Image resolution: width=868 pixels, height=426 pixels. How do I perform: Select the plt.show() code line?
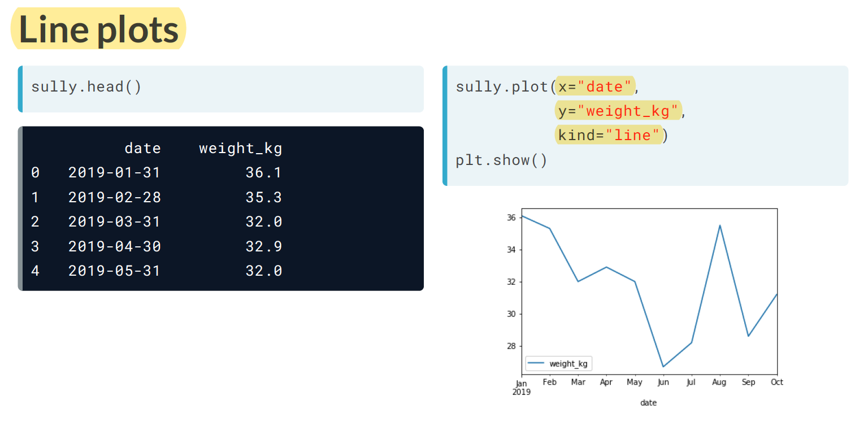point(502,160)
